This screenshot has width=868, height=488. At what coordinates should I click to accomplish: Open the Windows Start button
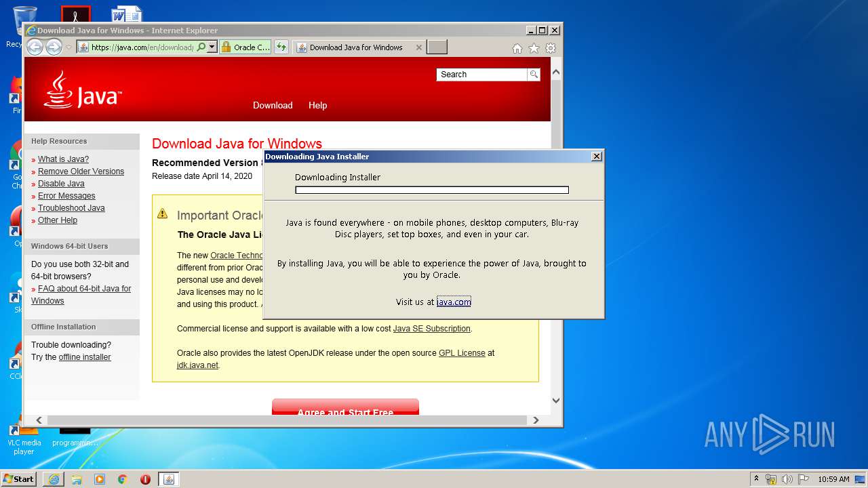click(18, 479)
